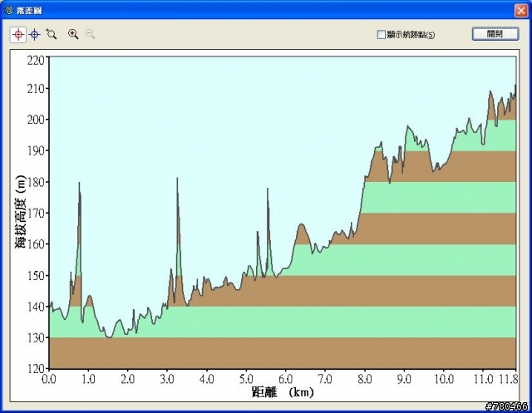Click the 6.0 distance axis label
Image resolution: width=532 pixels, height=413 pixels.
pyautogui.click(x=286, y=379)
